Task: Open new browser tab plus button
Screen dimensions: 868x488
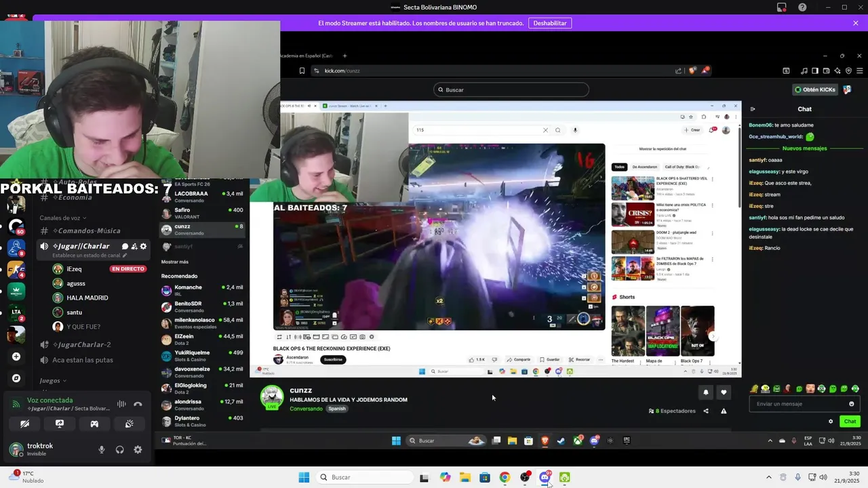Action: coord(344,56)
